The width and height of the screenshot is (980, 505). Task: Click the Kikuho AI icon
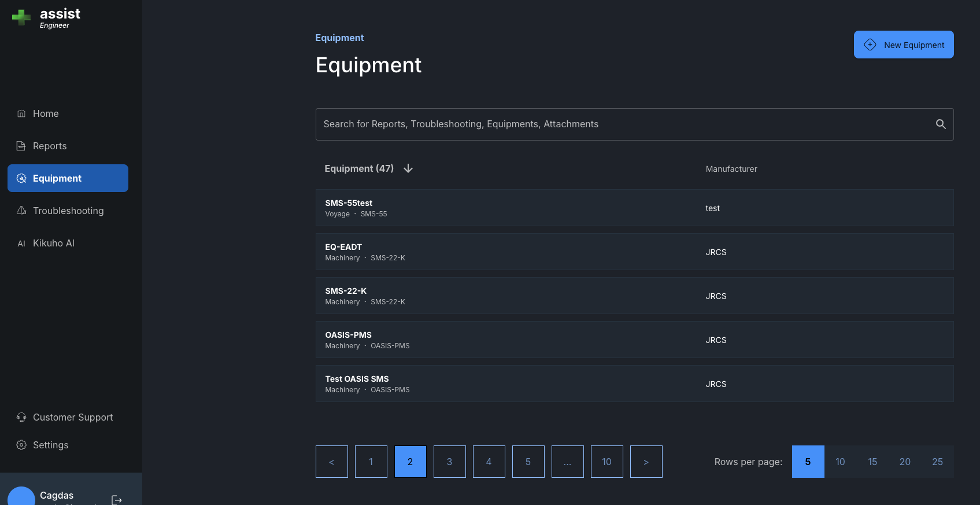pos(21,244)
